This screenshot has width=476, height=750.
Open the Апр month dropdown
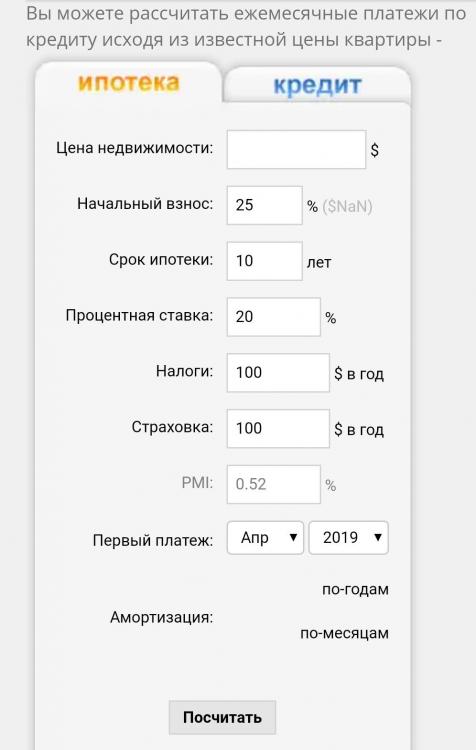pos(265,538)
